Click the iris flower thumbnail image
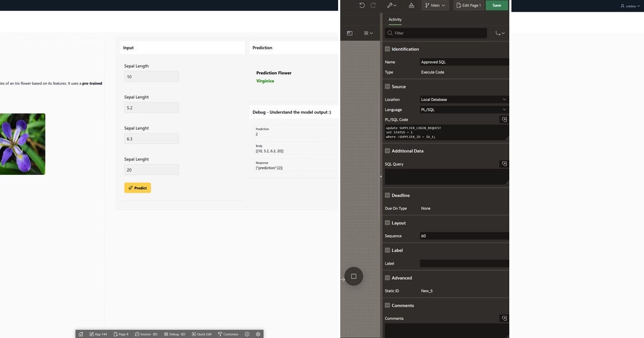This screenshot has height=338, width=644. click(x=23, y=144)
